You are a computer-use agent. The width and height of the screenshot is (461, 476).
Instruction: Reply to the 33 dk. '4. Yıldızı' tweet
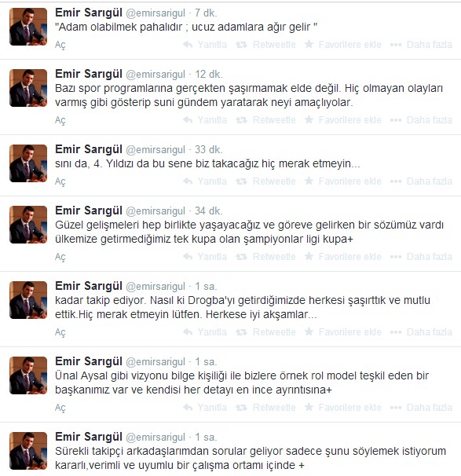point(205,181)
